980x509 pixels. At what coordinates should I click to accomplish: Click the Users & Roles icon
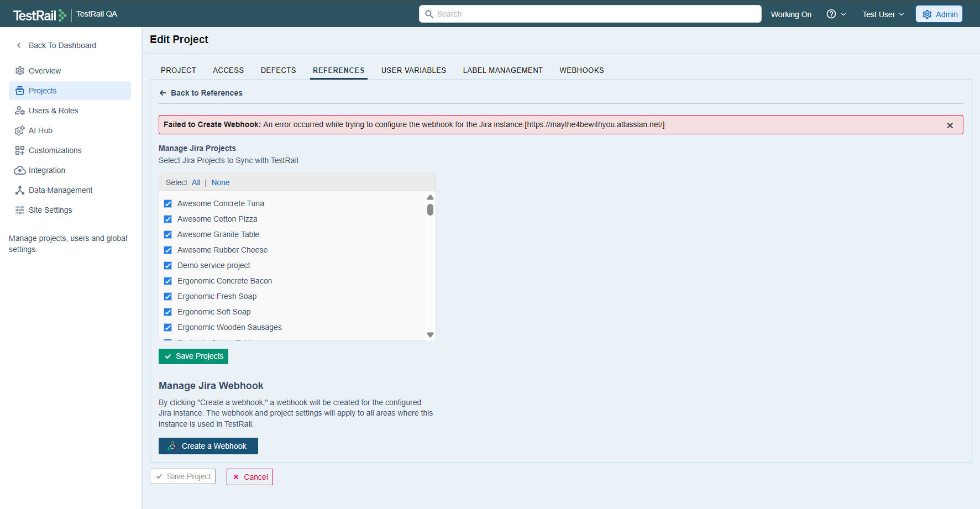pyautogui.click(x=20, y=111)
